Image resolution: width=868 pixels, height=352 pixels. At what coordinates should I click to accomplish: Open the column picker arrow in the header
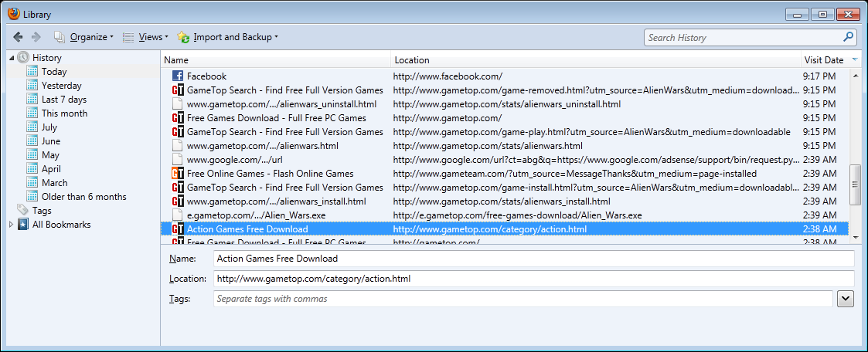pos(855,59)
